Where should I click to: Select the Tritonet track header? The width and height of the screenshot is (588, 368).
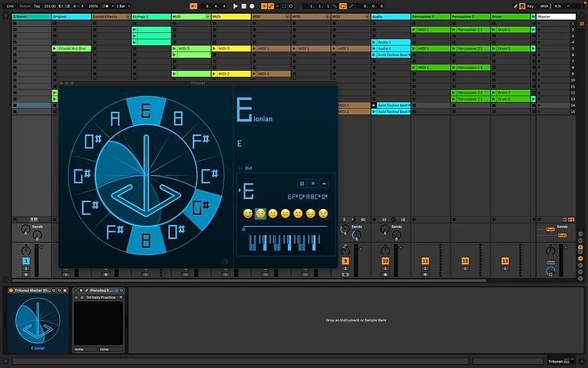click(x=31, y=16)
